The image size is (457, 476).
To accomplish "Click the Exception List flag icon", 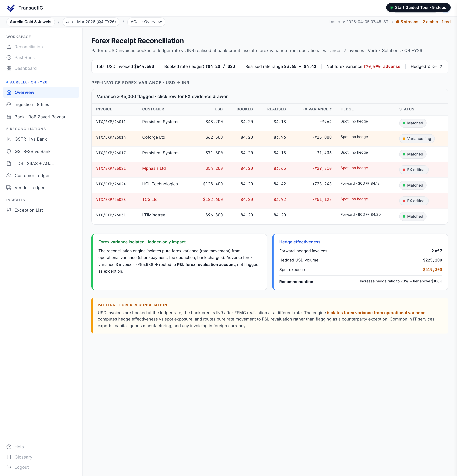I will 9,210.
